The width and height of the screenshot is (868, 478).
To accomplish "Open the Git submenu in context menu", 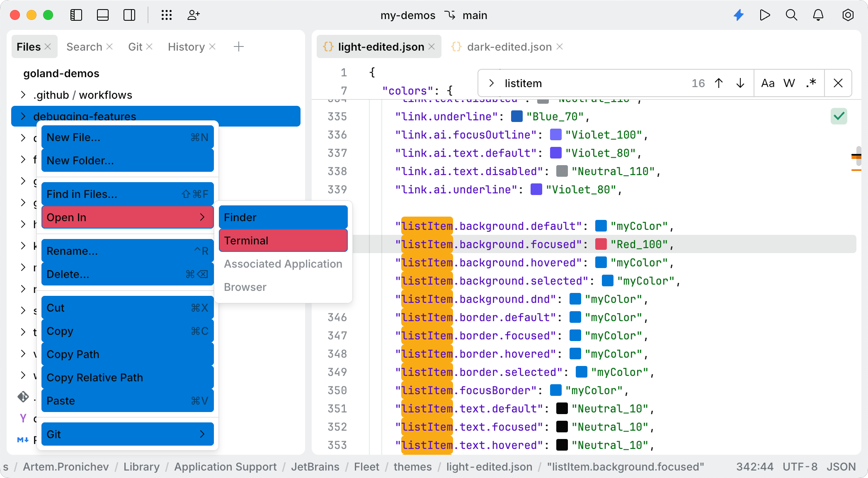I will point(127,434).
